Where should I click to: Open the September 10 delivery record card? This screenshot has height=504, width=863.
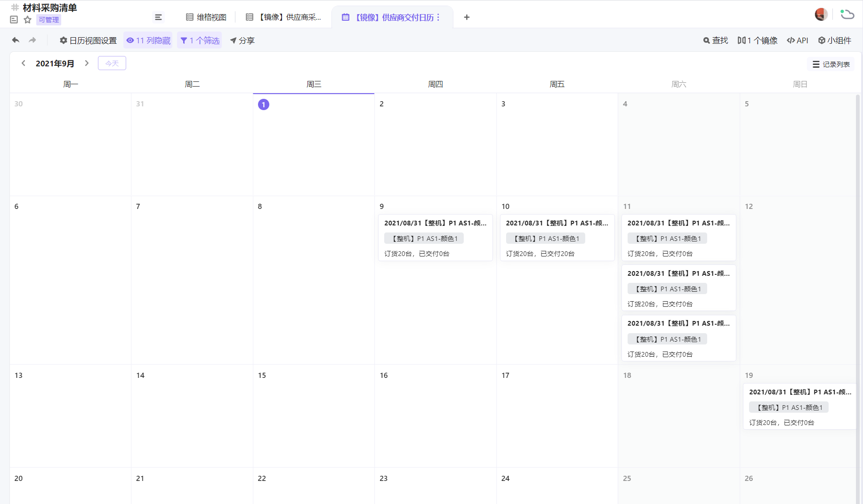coord(557,238)
